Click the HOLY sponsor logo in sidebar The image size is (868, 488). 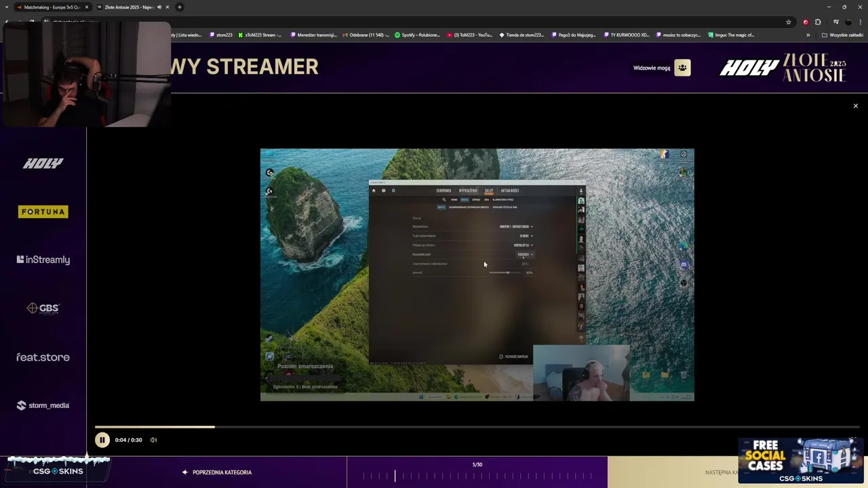coord(43,163)
